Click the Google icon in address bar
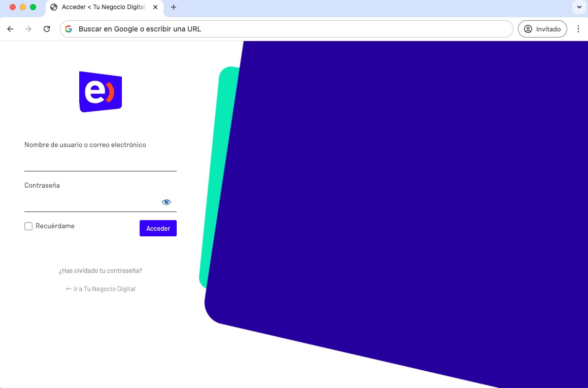 (x=69, y=29)
